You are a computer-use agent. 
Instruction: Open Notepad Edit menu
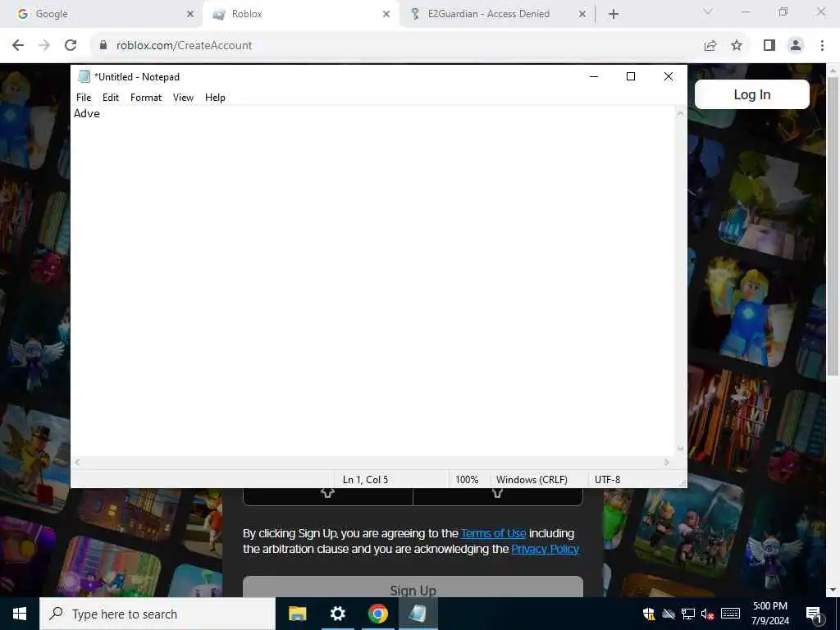111,98
